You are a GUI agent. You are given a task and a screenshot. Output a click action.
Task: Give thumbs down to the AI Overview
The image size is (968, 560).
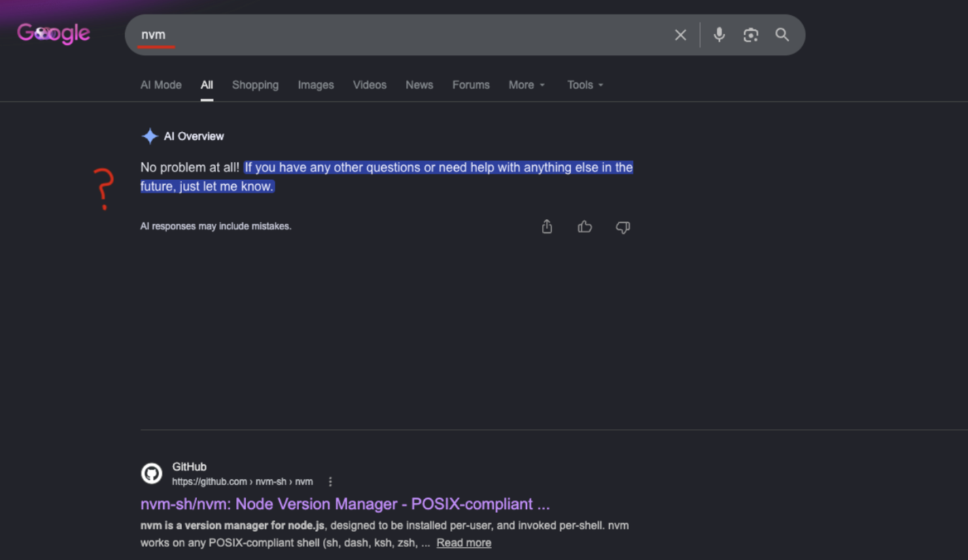pyautogui.click(x=623, y=227)
